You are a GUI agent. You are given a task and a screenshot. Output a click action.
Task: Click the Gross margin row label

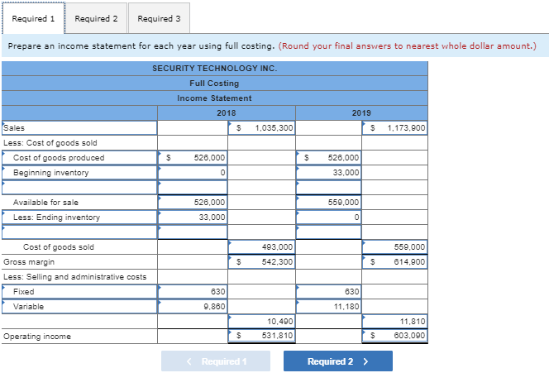(29, 262)
